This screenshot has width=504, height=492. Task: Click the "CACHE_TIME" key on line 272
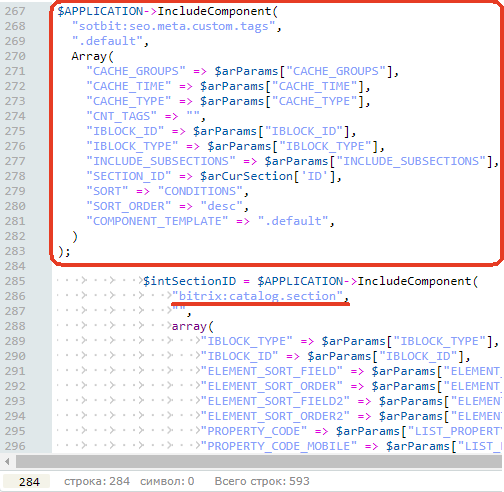tap(129, 86)
